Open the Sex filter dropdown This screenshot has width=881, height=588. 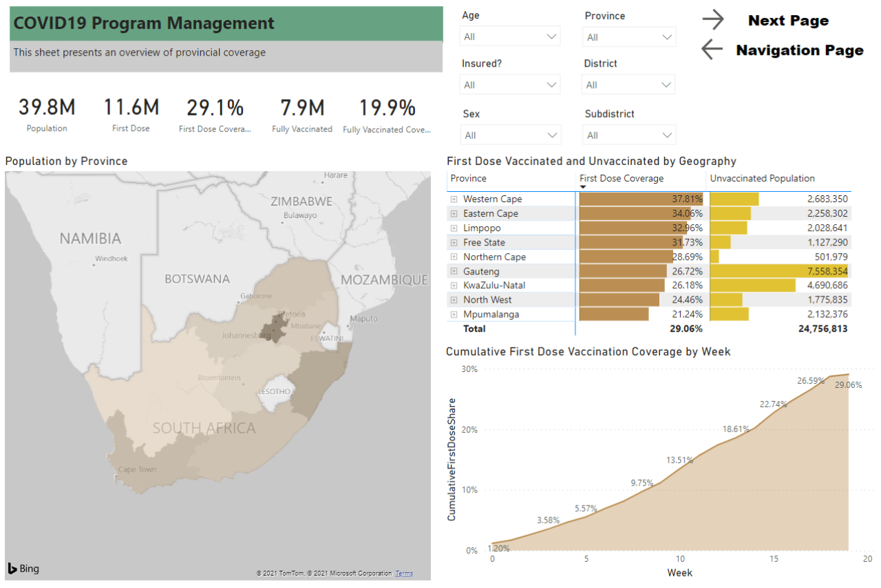(x=510, y=135)
